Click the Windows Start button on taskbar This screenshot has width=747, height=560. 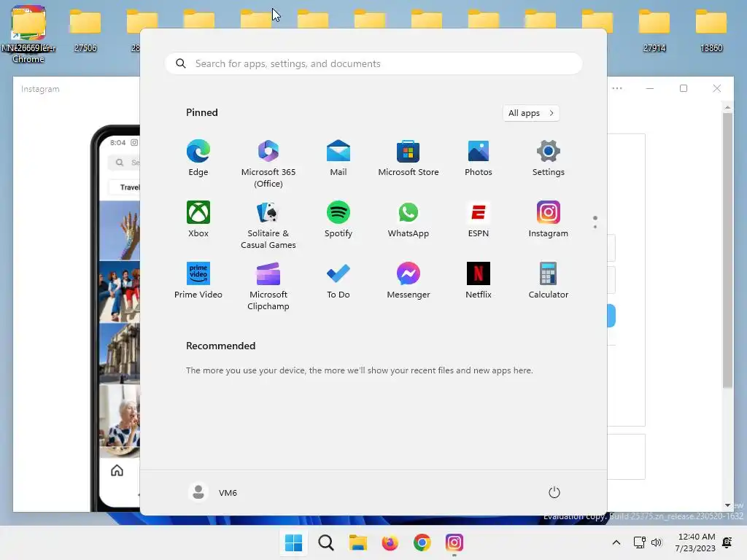pyautogui.click(x=293, y=542)
